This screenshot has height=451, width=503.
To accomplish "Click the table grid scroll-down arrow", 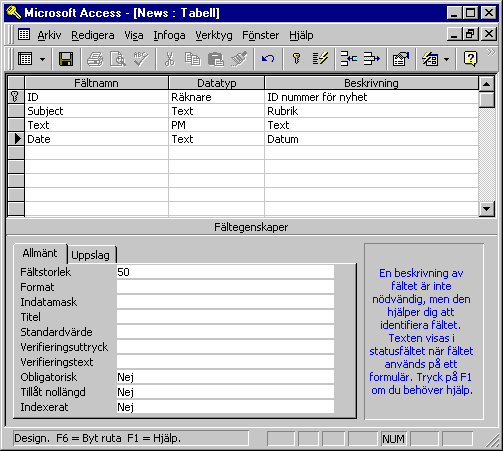I will (486, 209).
